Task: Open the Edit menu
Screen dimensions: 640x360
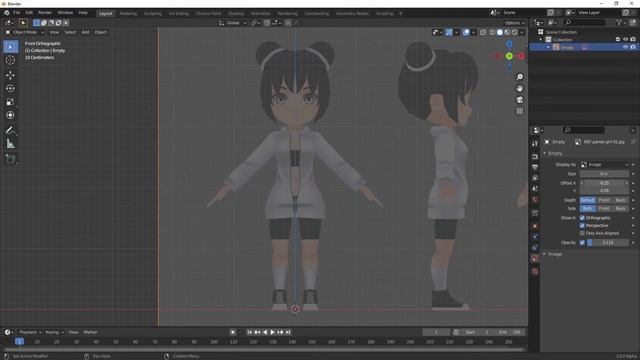Action: click(29, 13)
